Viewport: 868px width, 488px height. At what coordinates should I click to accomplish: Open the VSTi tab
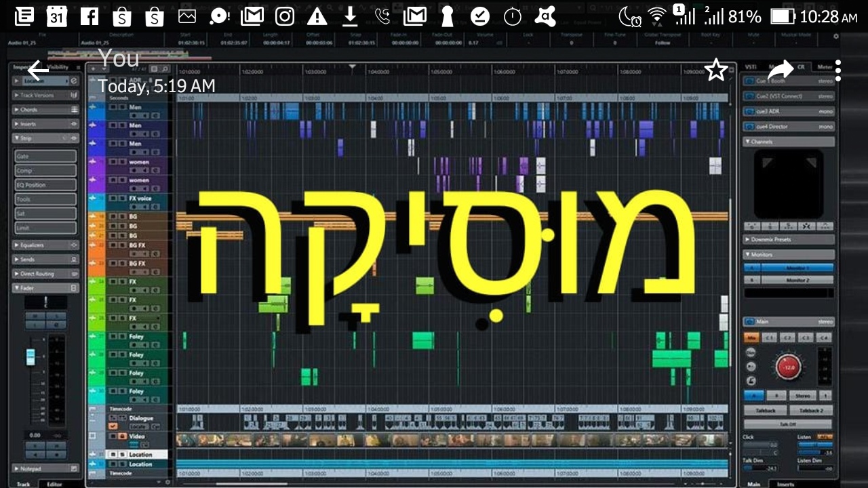point(751,67)
